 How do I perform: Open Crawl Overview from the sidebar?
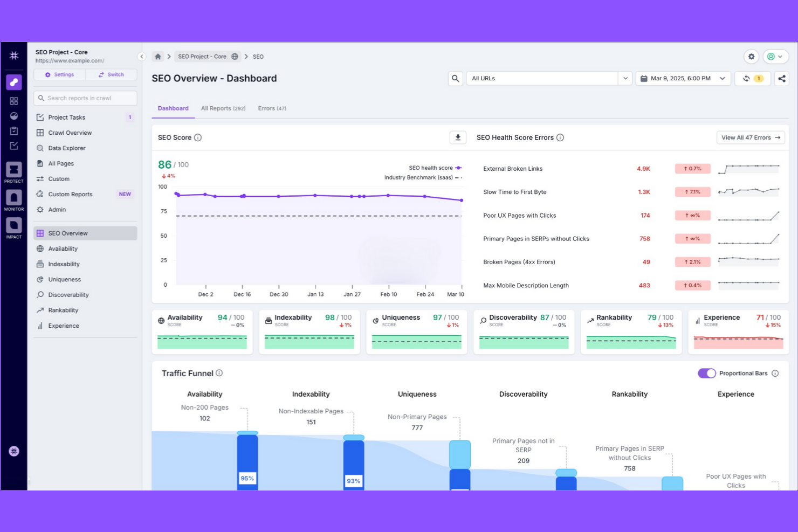(x=69, y=133)
